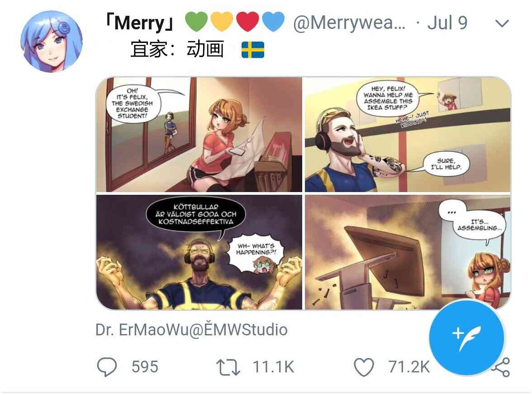The height and width of the screenshot is (395, 532).
Task: Open the top-left comic panel image
Action: click(x=199, y=135)
